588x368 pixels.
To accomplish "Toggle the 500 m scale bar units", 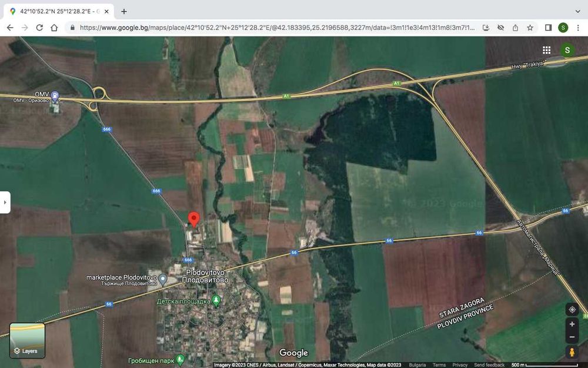I will (x=545, y=365).
